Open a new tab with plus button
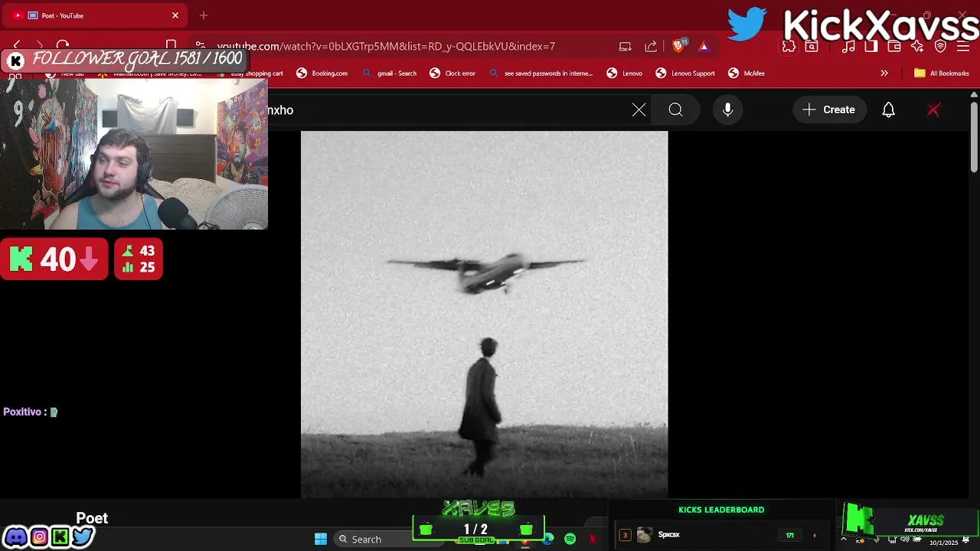 click(204, 15)
